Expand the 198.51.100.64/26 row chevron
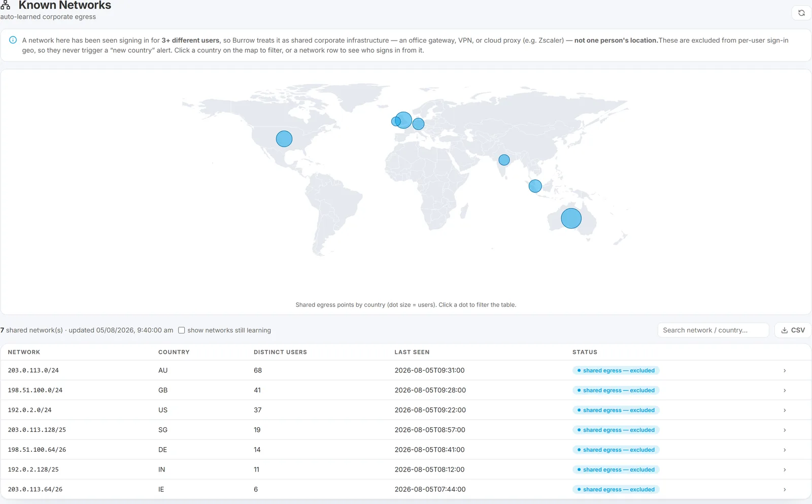 [785, 450]
